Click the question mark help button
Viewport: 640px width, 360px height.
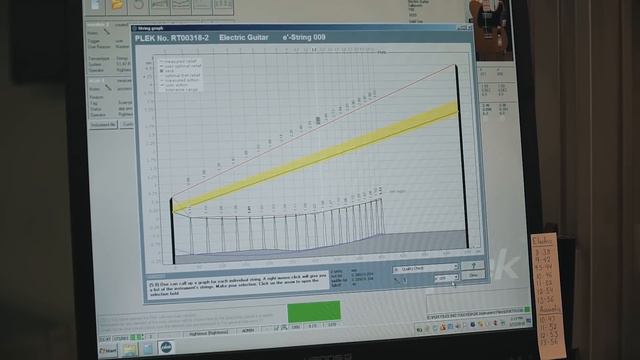pyautogui.click(x=473, y=265)
